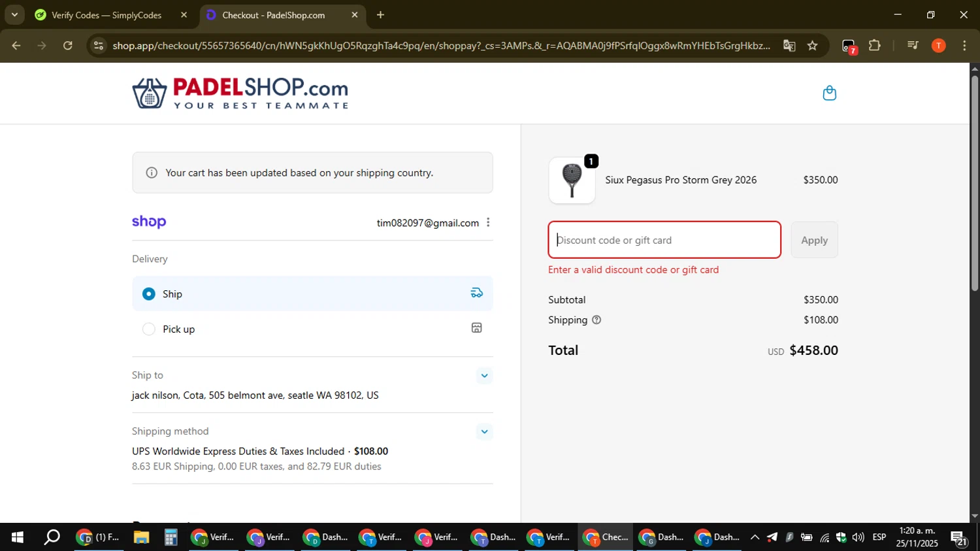980x551 pixels.
Task: Open the notification center icon
Action: click(959, 539)
